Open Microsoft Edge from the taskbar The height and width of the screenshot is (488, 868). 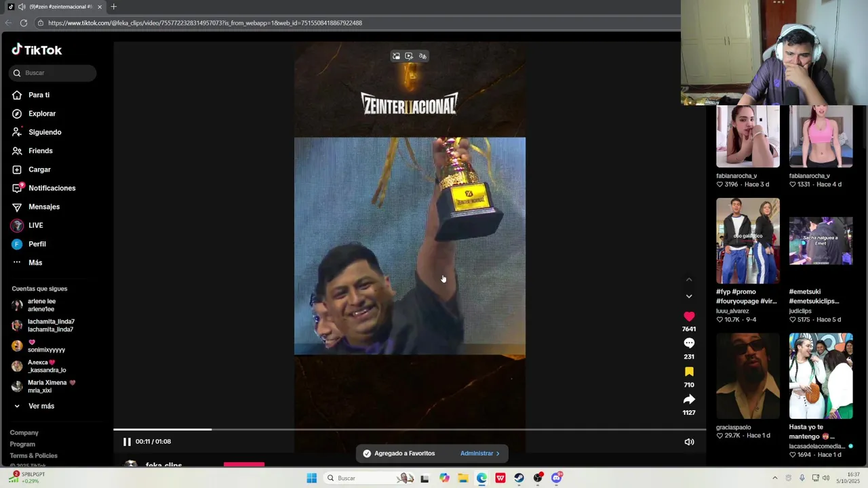click(x=481, y=479)
